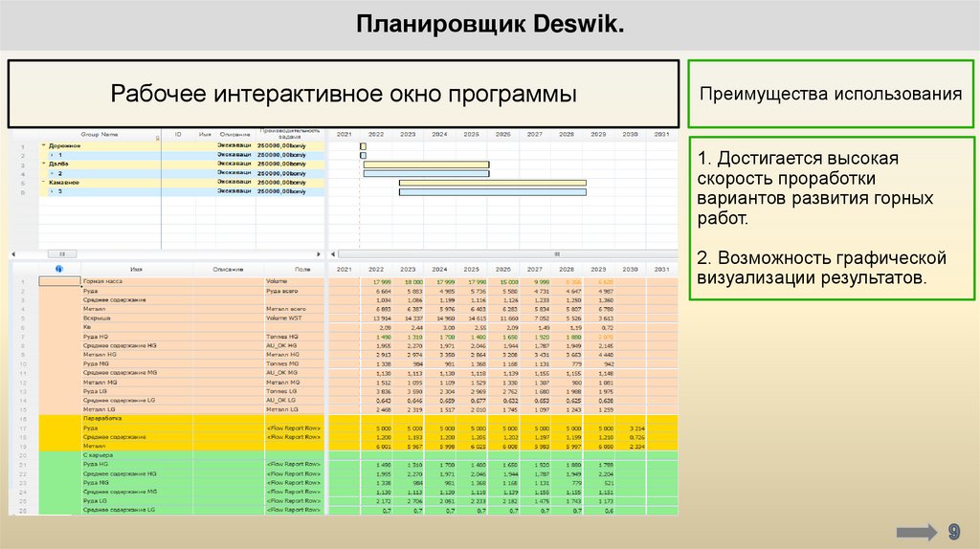Screen dimensions: 980x549
Task: Click right scroll arrow under the task grid
Action: point(319,254)
